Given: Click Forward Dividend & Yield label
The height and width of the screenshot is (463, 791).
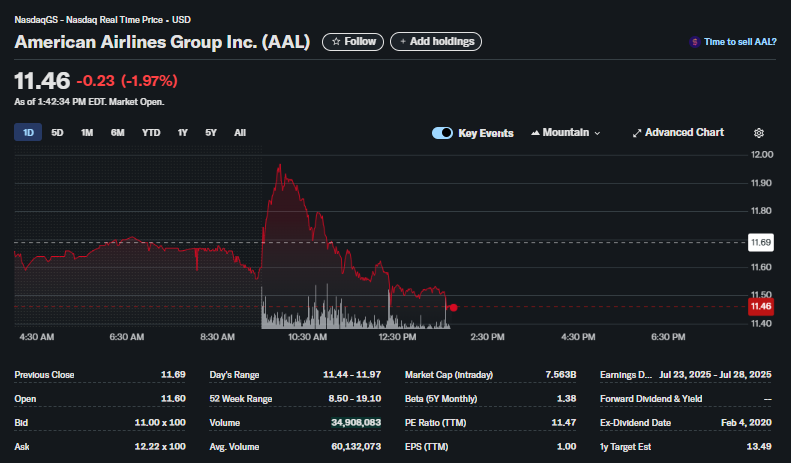Looking at the screenshot, I should point(651,398).
